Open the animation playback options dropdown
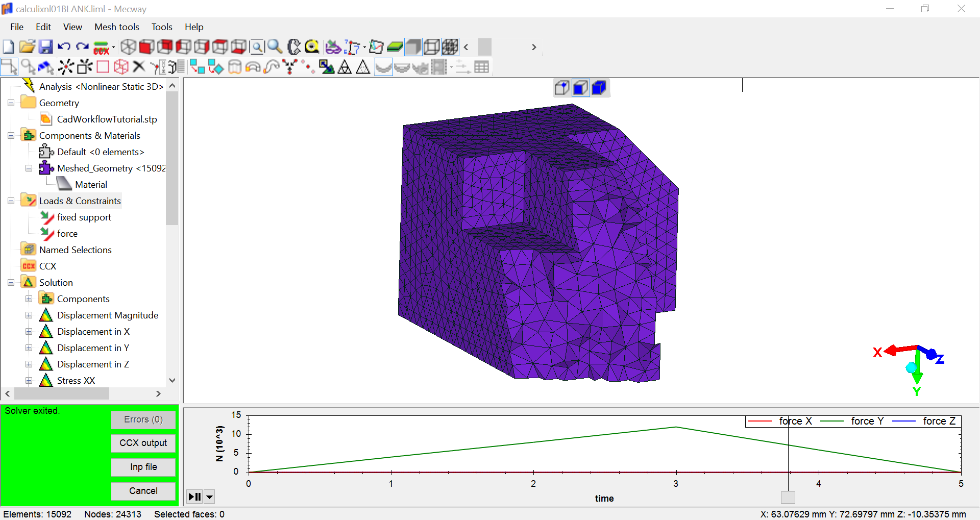980x520 pixels. point(209,497)
